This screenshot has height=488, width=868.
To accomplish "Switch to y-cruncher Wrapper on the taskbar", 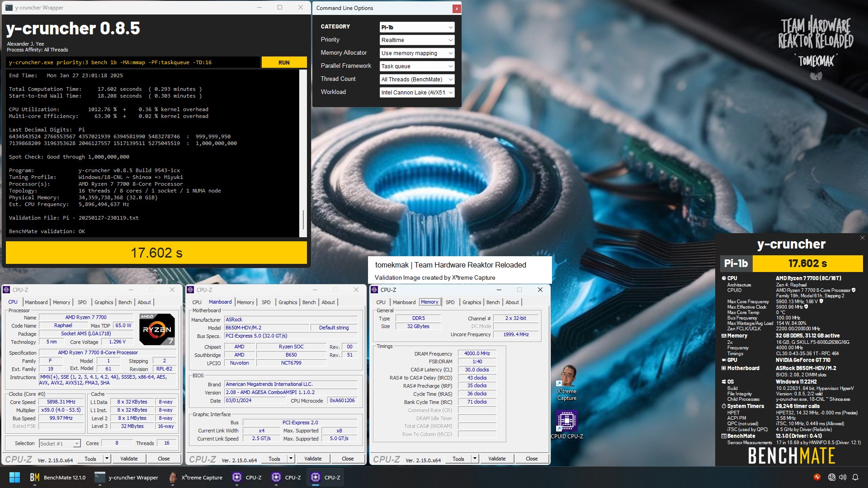I will 127,477.
